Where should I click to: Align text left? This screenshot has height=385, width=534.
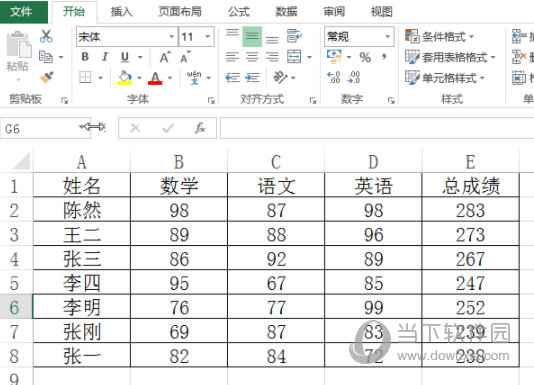click(x=232, y=57)
